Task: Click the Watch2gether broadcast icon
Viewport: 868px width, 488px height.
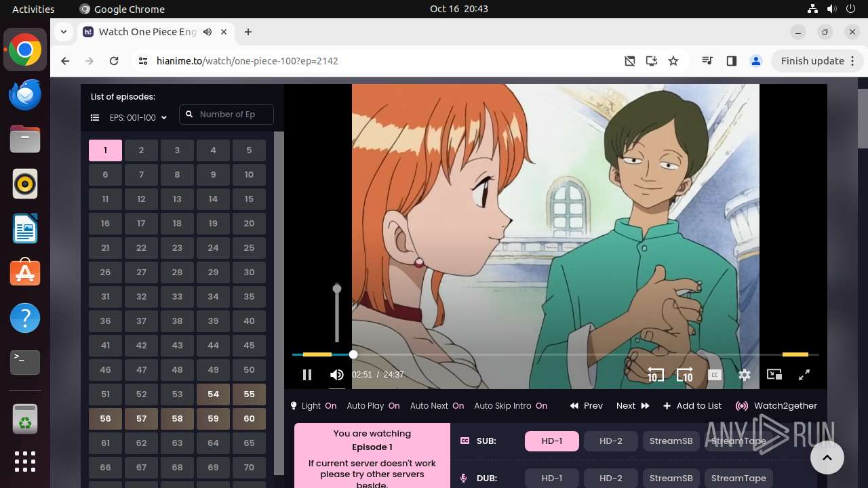Action: pos(742,406)
